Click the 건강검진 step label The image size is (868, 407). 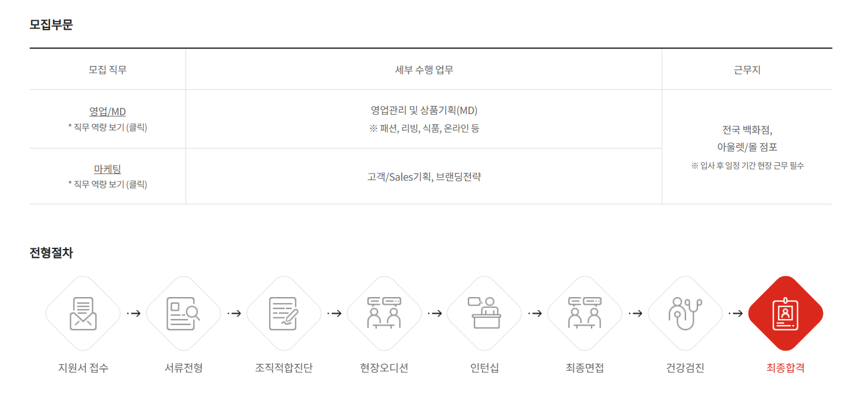tap(685, 368)
